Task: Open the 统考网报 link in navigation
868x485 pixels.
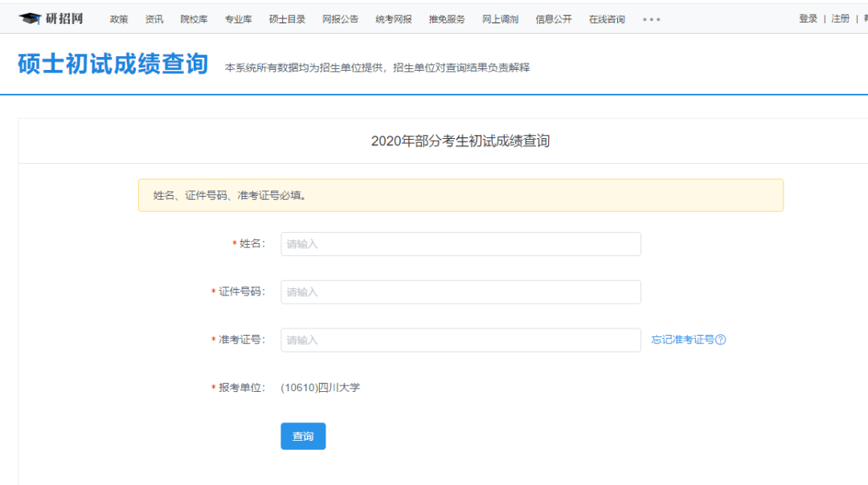Action: [393, 19]
